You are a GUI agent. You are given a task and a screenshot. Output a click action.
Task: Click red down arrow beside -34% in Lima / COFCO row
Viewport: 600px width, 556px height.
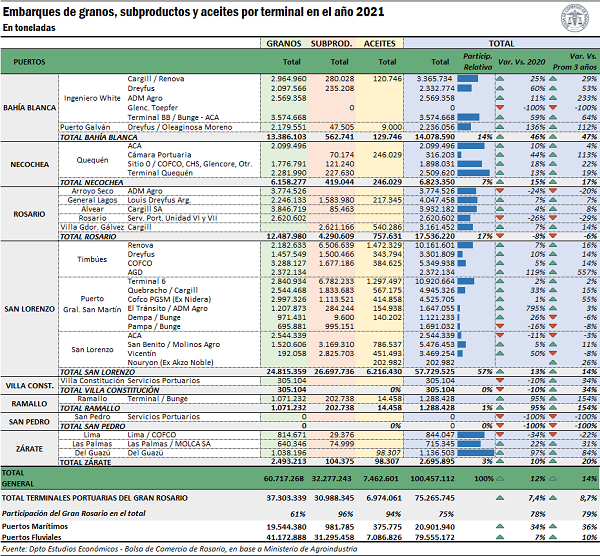[x=500, y=435]
